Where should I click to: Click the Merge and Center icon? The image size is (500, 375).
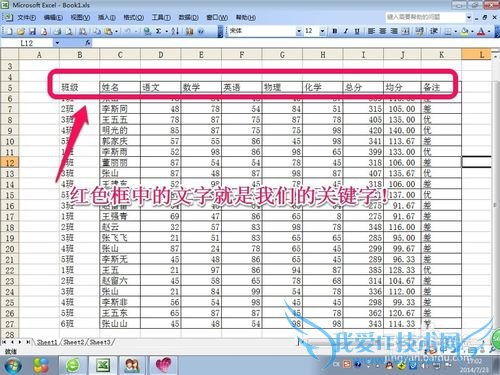click(x=405, y=31)
